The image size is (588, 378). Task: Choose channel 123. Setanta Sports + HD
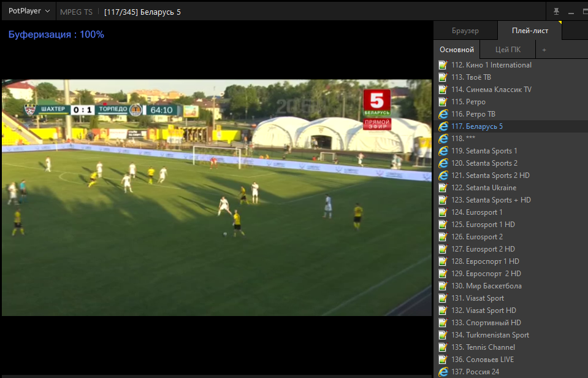(511, 200)
